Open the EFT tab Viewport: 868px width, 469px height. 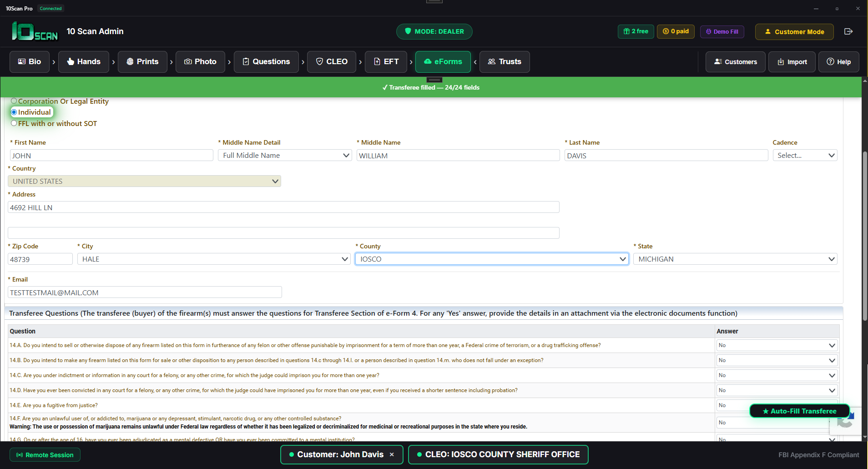tap(386, 61)
